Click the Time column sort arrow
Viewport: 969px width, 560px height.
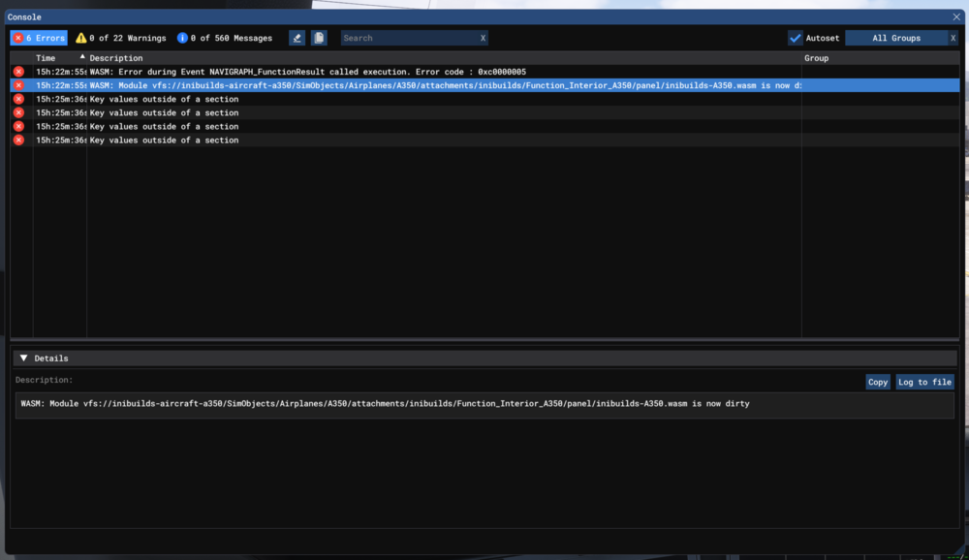pos(81,58)
